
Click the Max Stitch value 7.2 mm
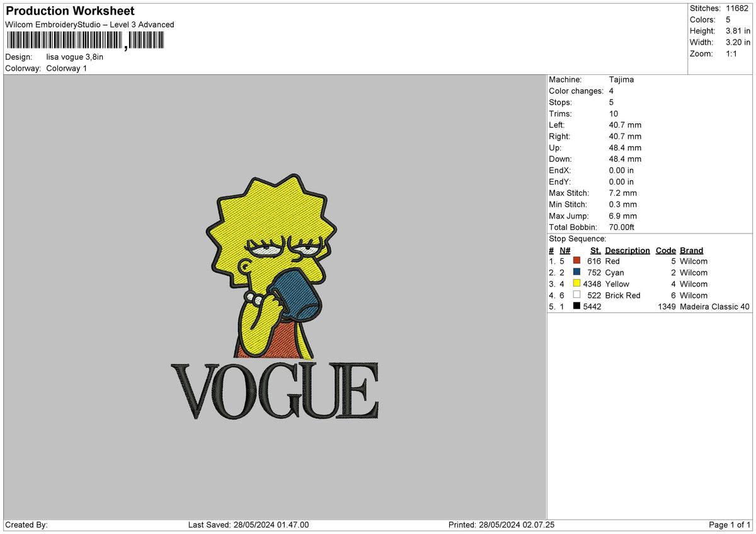tap(623, 193)
